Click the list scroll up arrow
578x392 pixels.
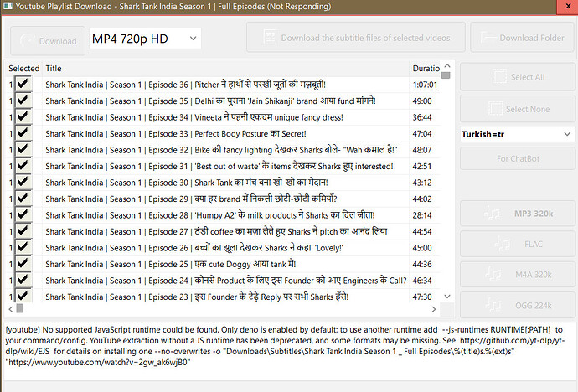[447, 65]
